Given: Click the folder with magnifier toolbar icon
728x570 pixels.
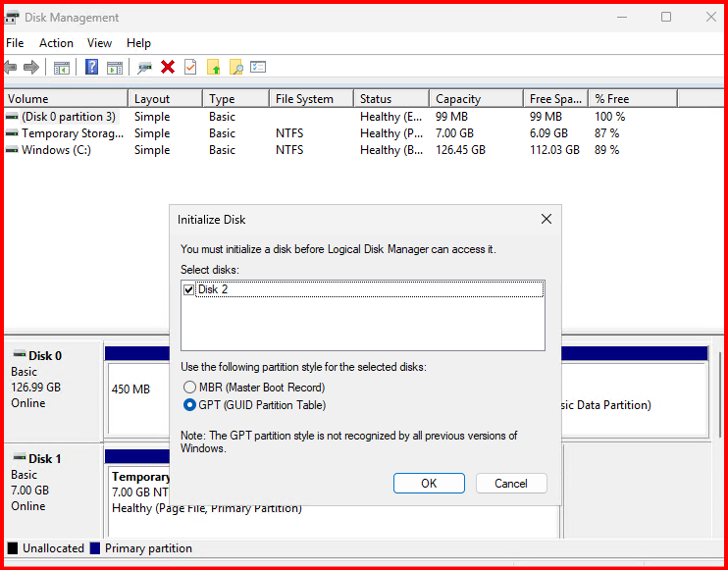Looking at the screenshot, I should 235,67.
